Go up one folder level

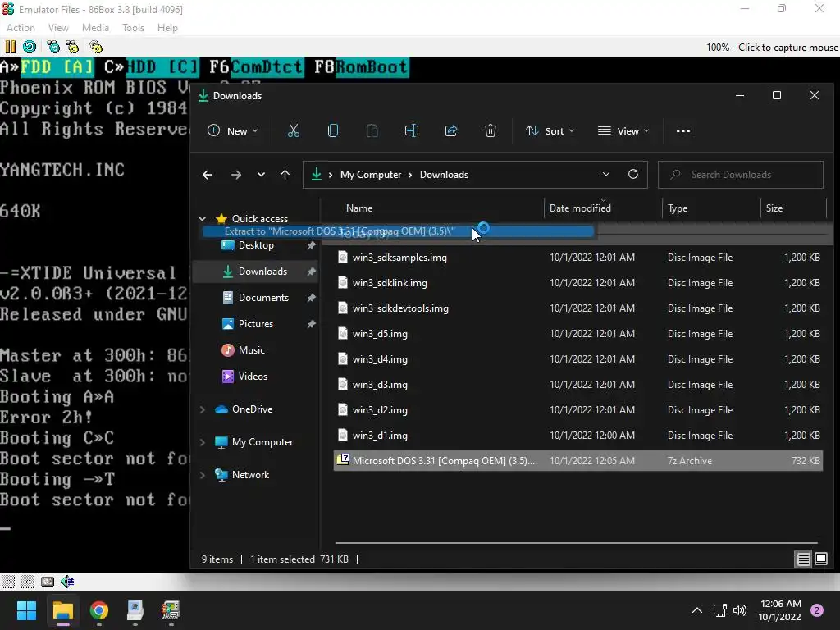[x=285, y=175]
